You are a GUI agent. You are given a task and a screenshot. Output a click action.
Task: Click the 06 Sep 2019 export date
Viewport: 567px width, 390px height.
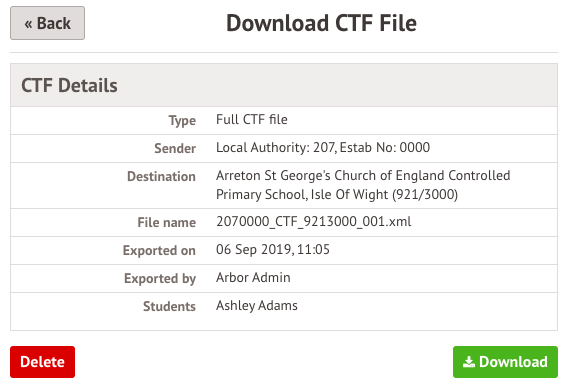[x=273, y=249]
